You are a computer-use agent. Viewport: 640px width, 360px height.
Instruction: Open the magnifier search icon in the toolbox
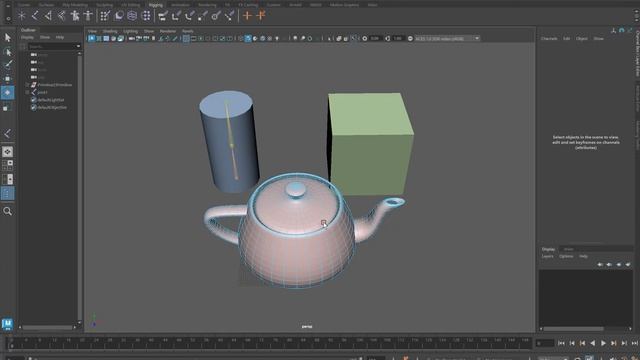(x=7, y=211)
